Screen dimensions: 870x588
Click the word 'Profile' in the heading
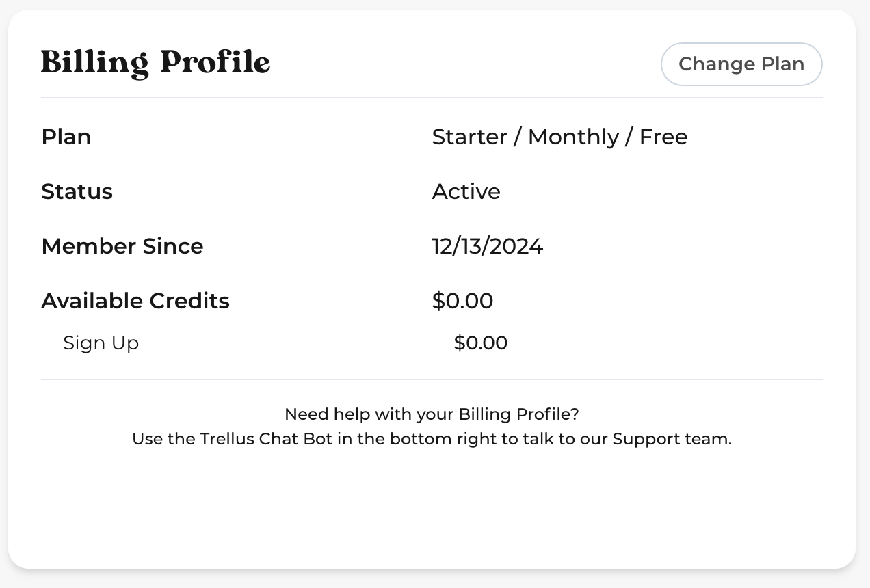[215, 63]
